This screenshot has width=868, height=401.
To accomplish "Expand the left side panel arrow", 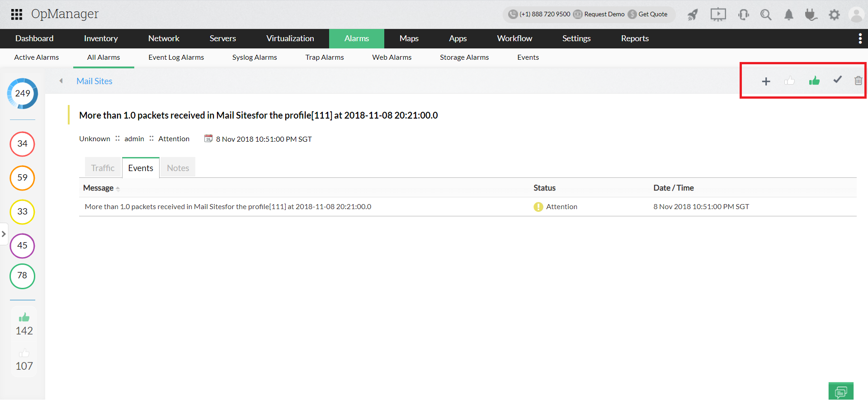I will pyautogui.click(x=4, y=234).
